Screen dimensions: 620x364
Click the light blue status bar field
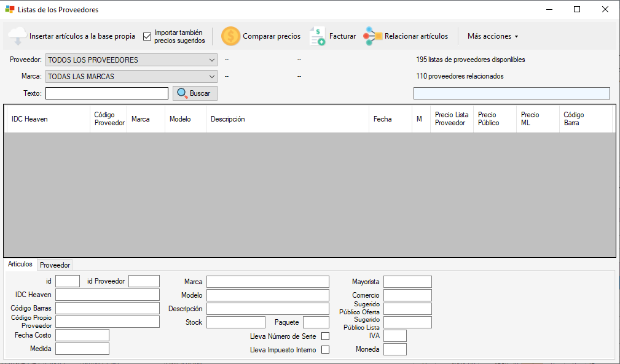point(512,93)
